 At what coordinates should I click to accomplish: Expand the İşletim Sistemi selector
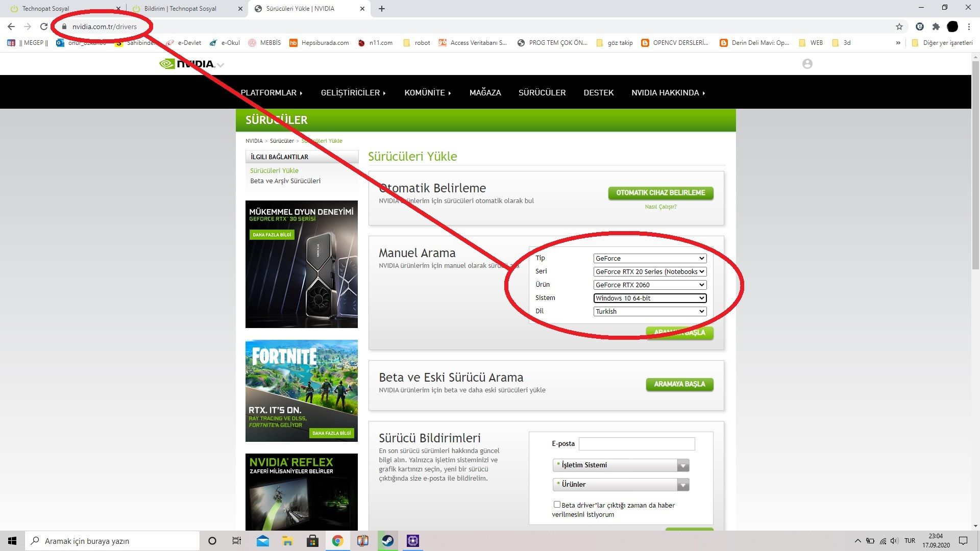(x=621, y=465)
